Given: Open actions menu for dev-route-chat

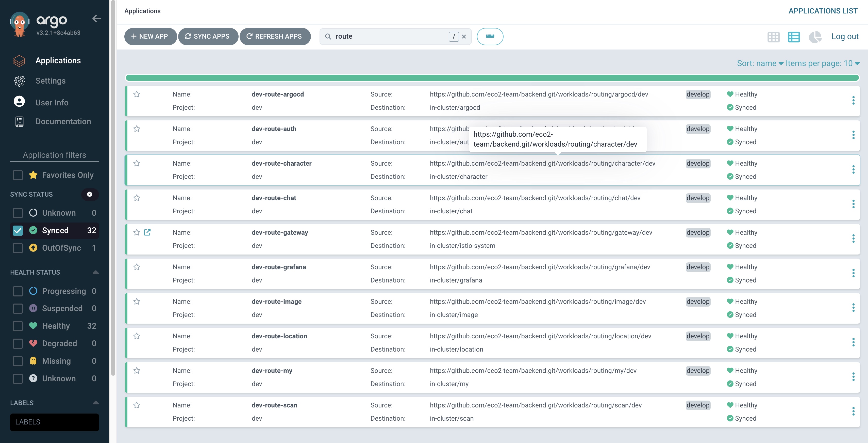Looking at the screenshot, I should tap(853, 204).
